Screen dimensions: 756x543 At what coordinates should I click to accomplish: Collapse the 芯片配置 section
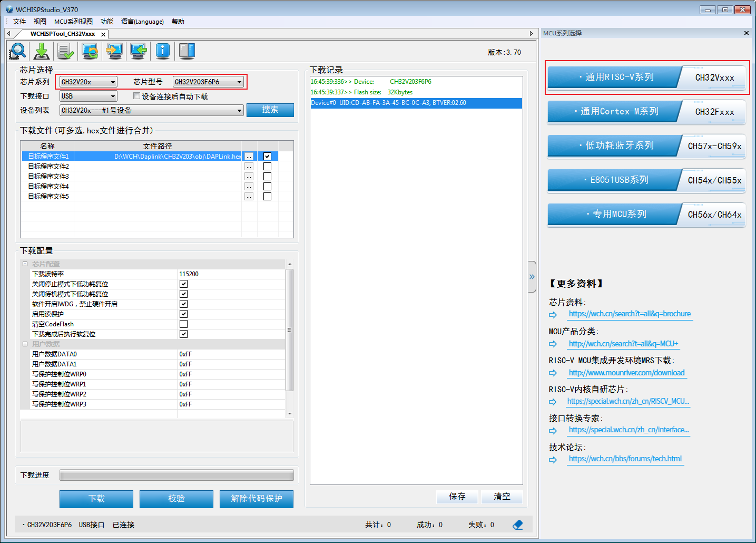click(25, 264)
